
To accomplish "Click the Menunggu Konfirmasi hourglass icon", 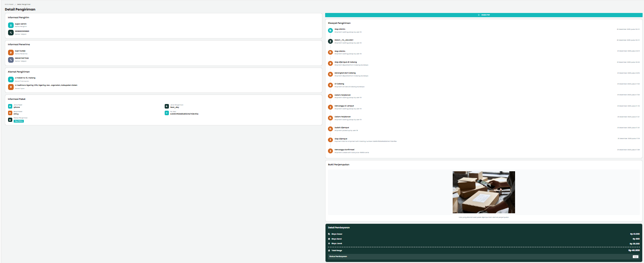I will coord(330,151).
